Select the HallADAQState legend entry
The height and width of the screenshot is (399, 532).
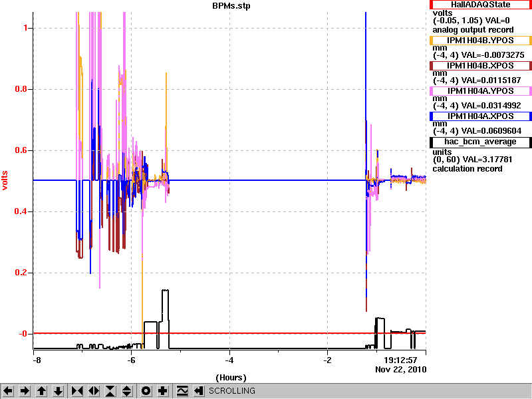480,5
